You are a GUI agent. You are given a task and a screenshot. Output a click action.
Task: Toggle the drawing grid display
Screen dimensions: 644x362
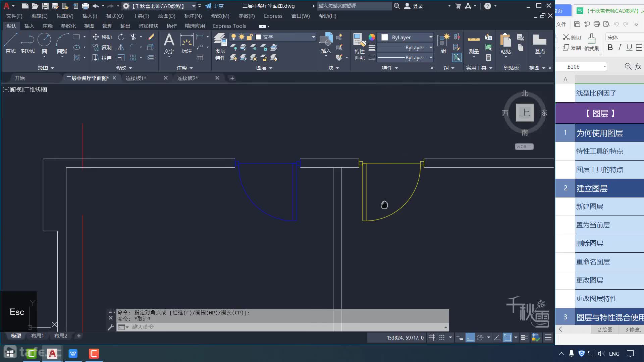pos(432,338)
